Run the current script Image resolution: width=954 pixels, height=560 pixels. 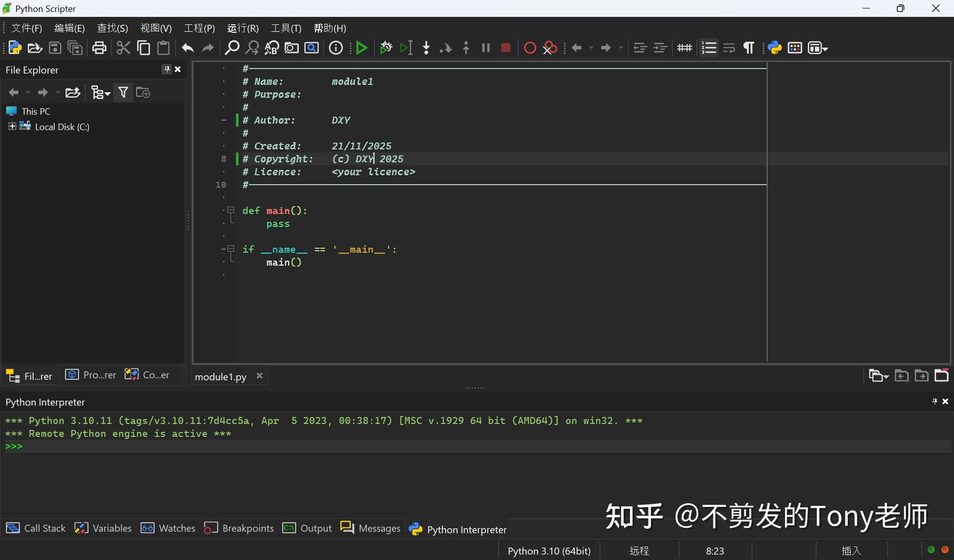[361, 48]
